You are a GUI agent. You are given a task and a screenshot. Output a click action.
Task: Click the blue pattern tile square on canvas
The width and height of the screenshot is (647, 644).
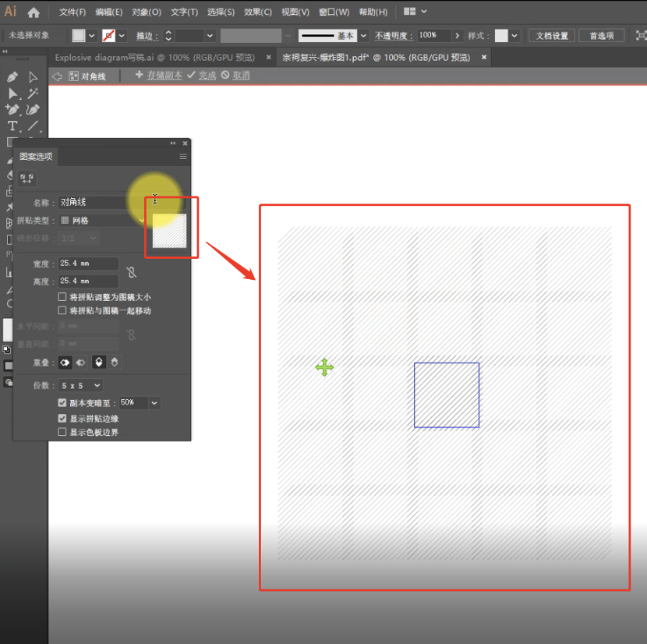[447, 395]
